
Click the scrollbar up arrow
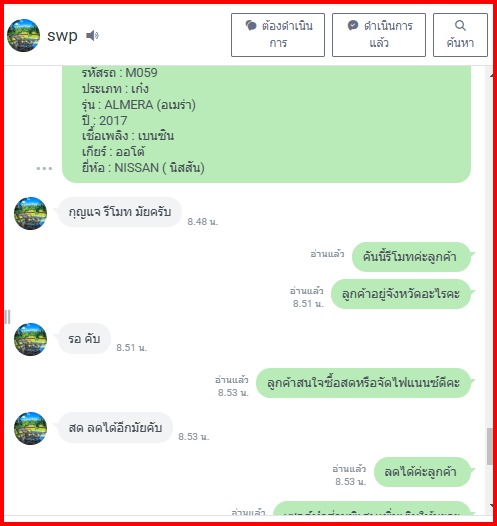tap(491, 75)
